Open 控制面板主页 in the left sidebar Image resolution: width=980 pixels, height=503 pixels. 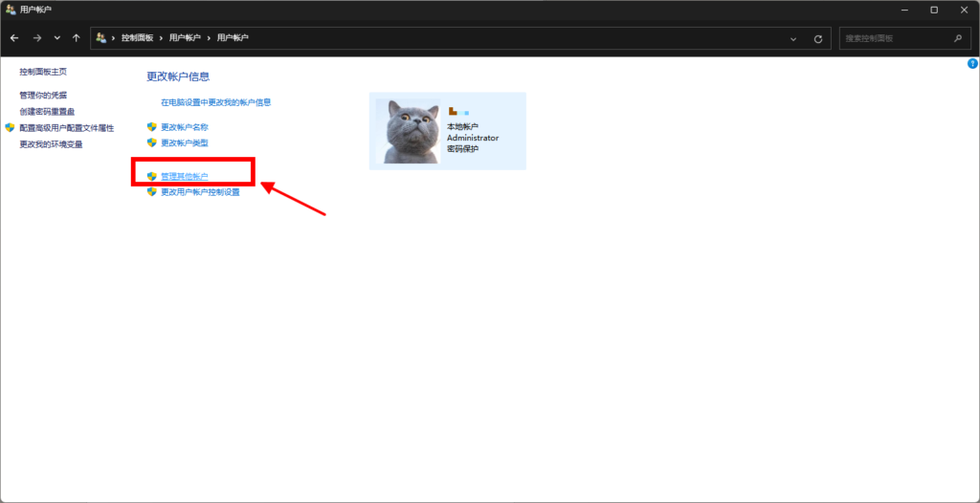click(x=43, y=72)
